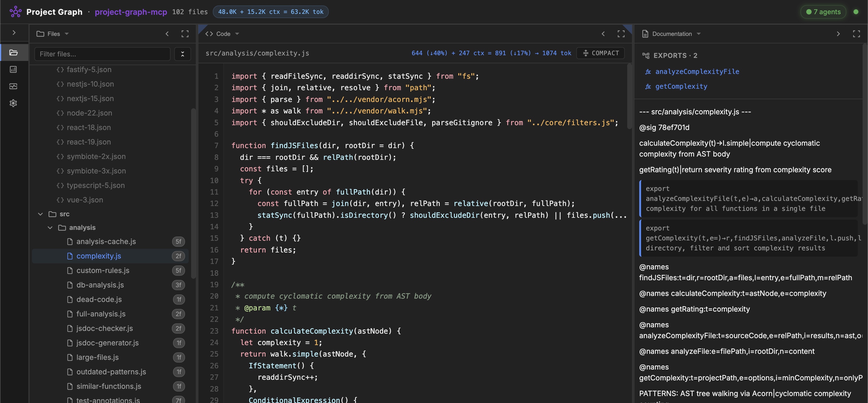Navigate back in Code panel

coord(603,34)
